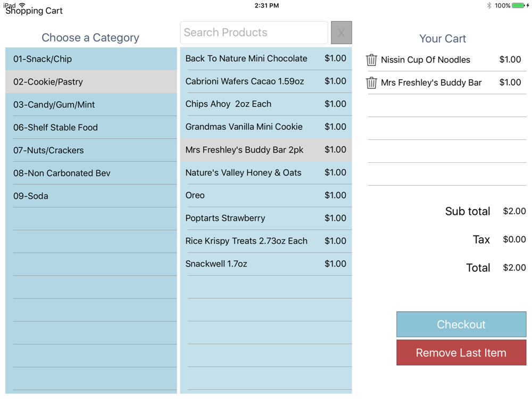The width and height of the screenshot is (532, 399).
Task: Tap the Checkout button
Action: pyautogui.click(x=461, y=325)
